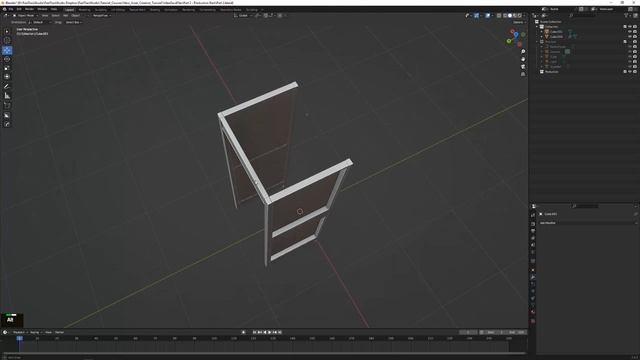Select the Transform tool
This screenshot has width=640, height=360.
point(7,77)
